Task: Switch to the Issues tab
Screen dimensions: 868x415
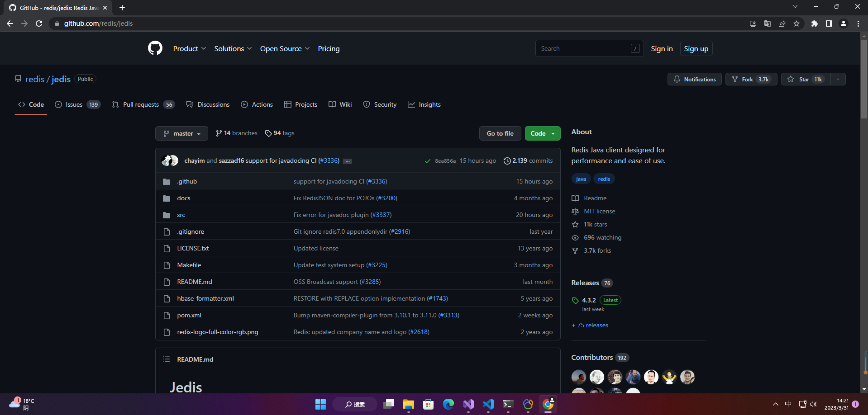Action: click(77, 104)
